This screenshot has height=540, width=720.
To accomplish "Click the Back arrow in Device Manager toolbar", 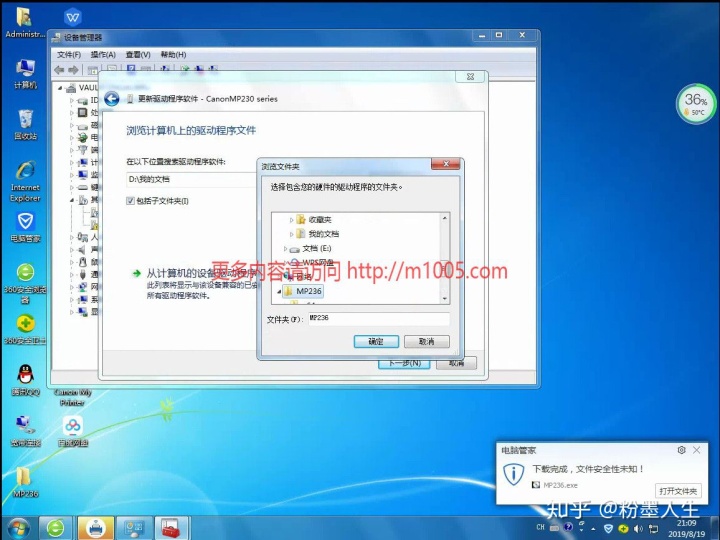I will pyautogui.click(x=59, y=70).
